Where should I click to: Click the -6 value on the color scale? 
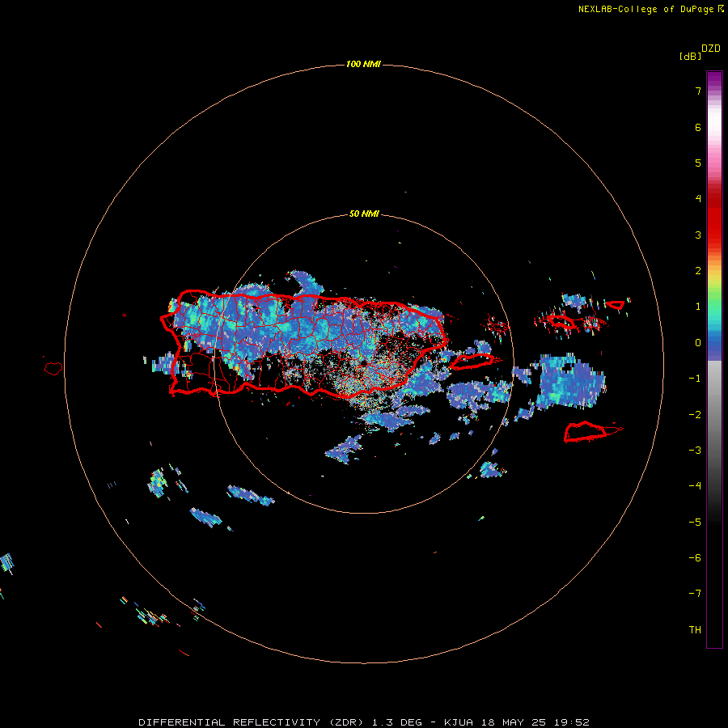point(695,558)
